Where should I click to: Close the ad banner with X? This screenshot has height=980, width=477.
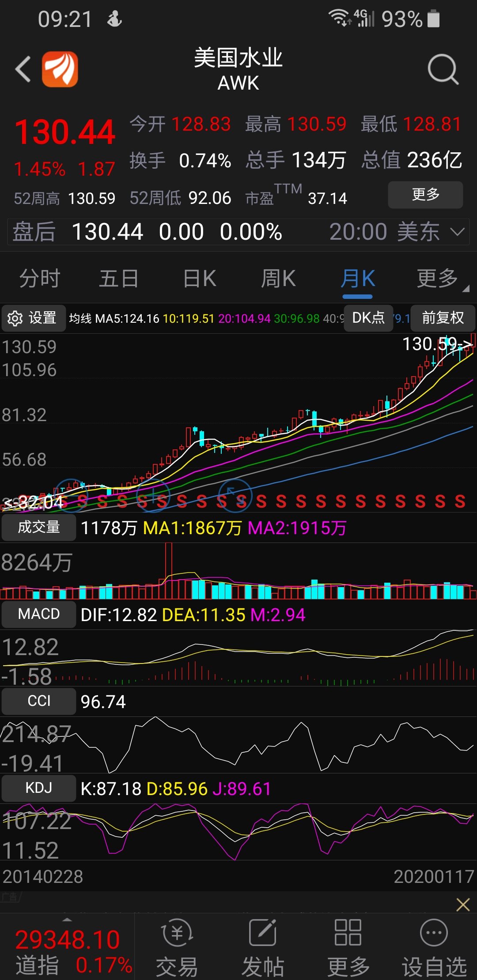(462, 905)
